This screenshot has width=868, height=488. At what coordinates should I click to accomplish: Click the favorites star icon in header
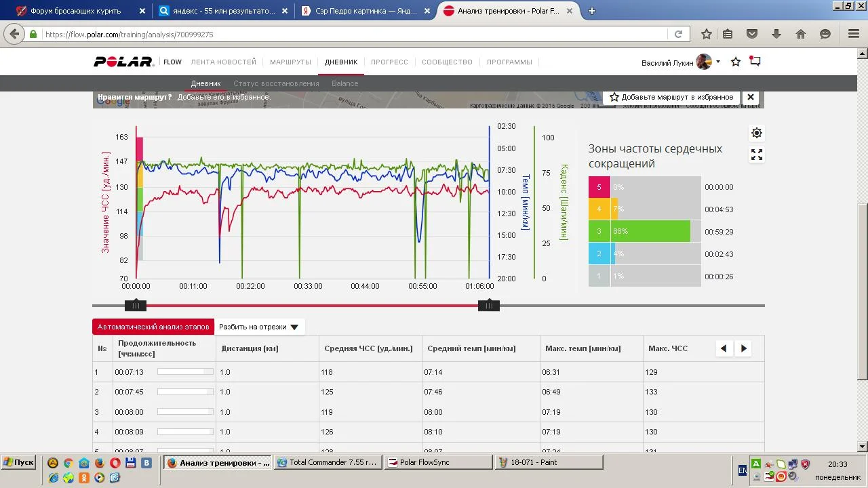[736, 62]
